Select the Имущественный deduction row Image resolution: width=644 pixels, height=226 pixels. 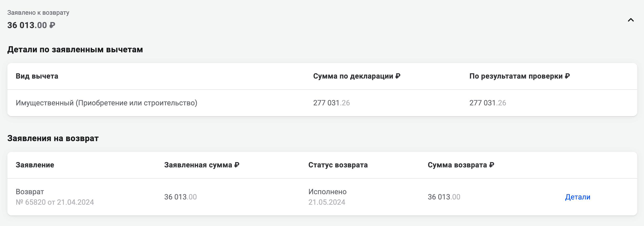(x=322, y=103)
